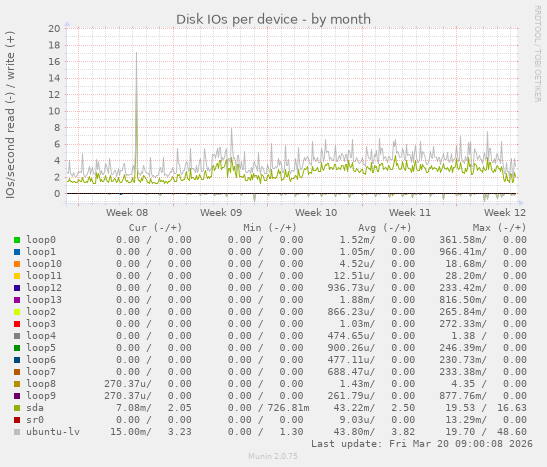Viewport: 547px width, 467px height.
Task: Select the ubuntu-lv legend label
Action: pyautogui.click(x=53, y=432)
